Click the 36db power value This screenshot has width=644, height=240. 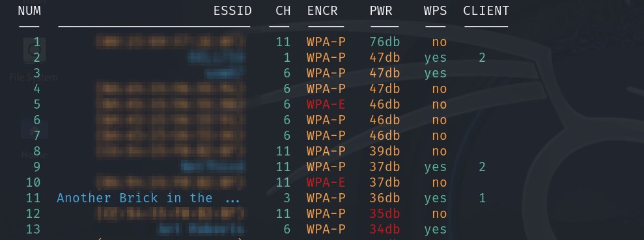385,198
